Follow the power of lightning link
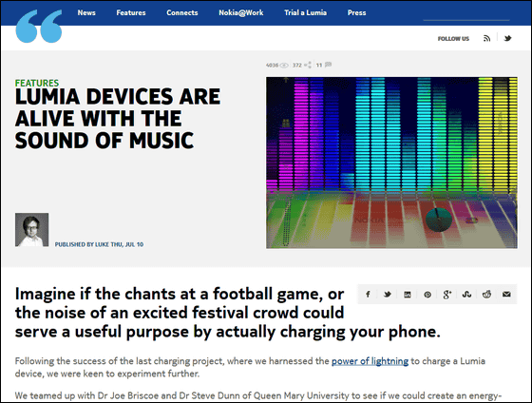Image resolution: width=532 pixels, height=403 pixels. point(370,361)
